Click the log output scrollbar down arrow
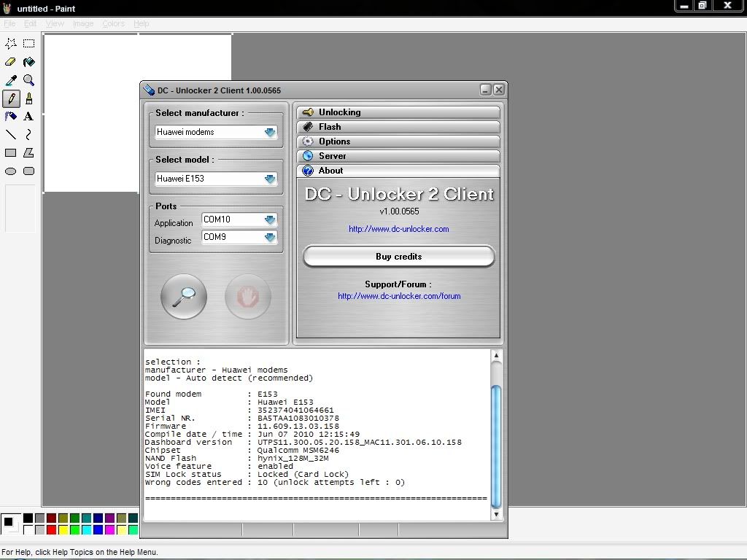747x560 pixels. point(496,514)
